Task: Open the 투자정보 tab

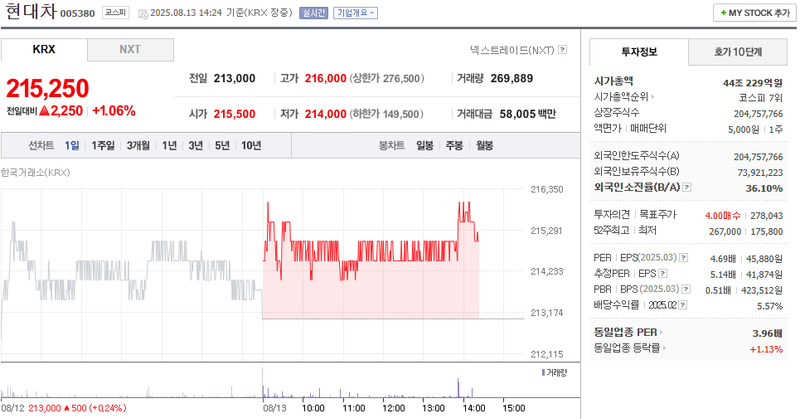Action: pos(639,52)
